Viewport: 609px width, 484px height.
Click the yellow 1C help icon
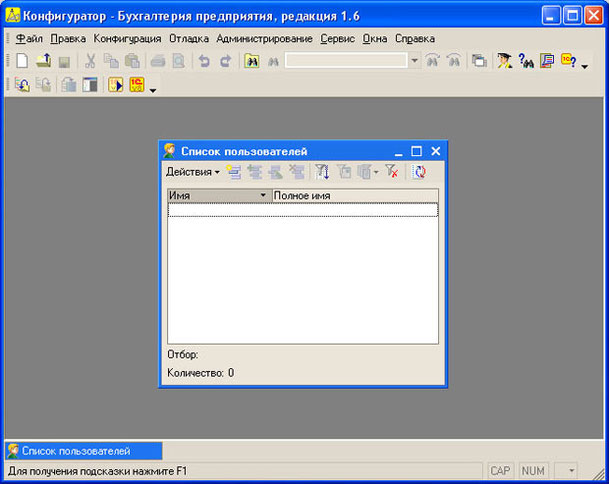(568, 61)
